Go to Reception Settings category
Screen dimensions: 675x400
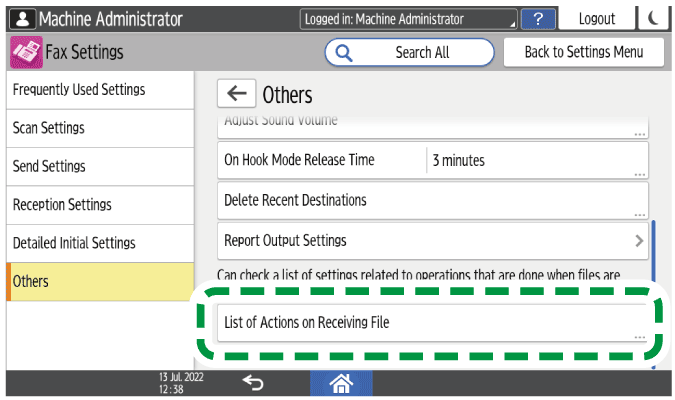point(100,205)
